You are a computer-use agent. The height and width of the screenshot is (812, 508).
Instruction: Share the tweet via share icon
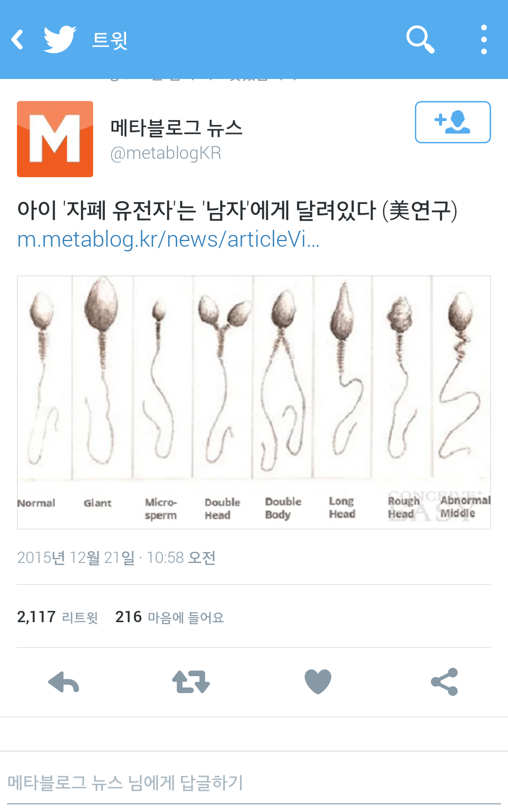pos(444,682)
